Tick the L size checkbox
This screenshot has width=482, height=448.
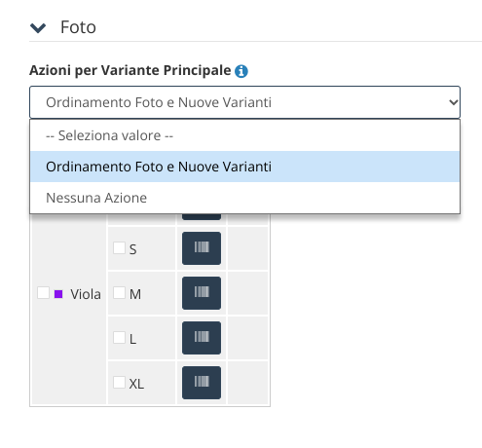point(119,337)
